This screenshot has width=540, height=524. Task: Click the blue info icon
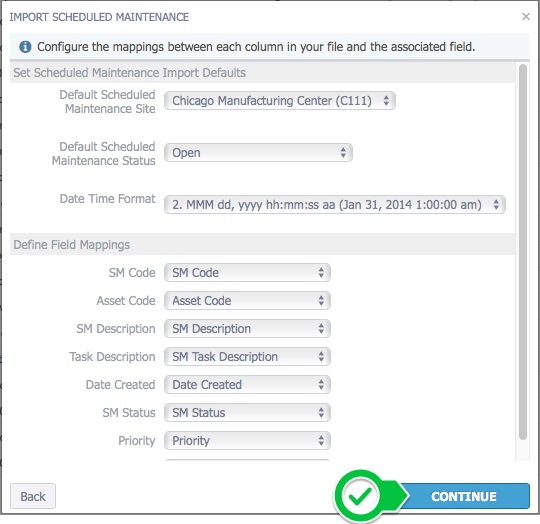(x=25, y=46)
